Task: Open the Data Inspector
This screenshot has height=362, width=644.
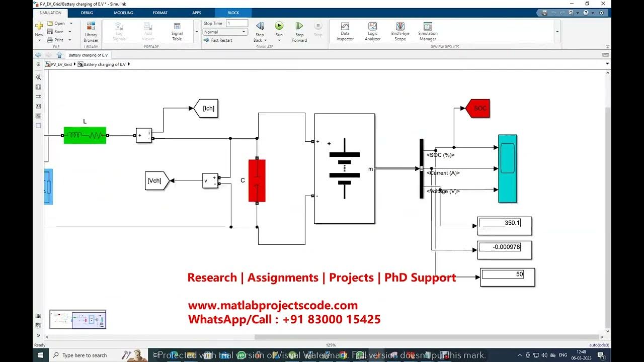Action: [345, 32]
